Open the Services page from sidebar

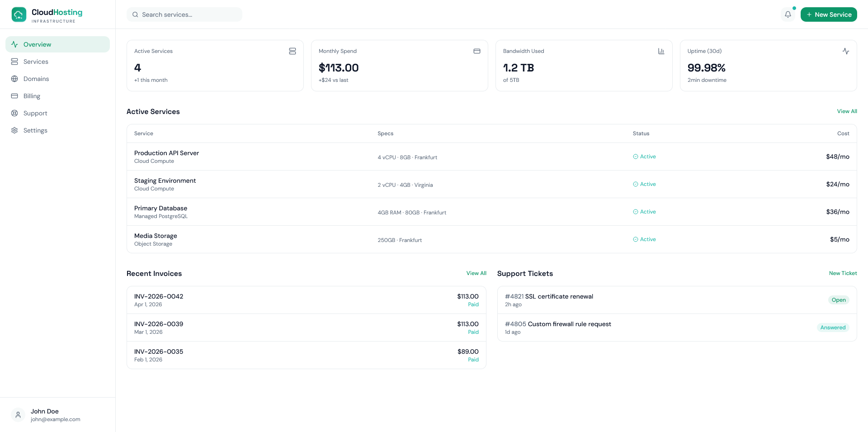pyautogui.click(x=36, y=62)
